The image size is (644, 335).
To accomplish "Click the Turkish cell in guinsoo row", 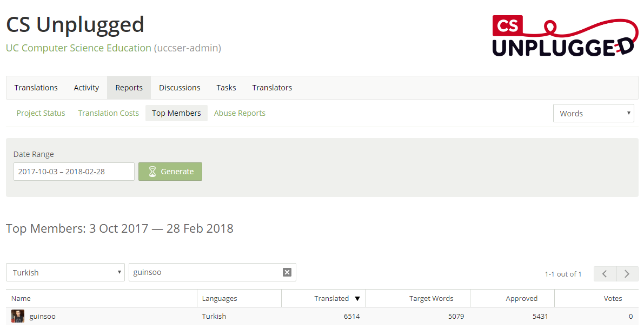I will tap(214, 316).
